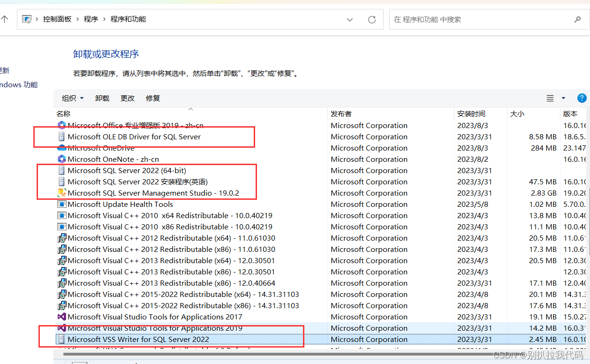Click the 1.02 MB size cell

(543, 204)
